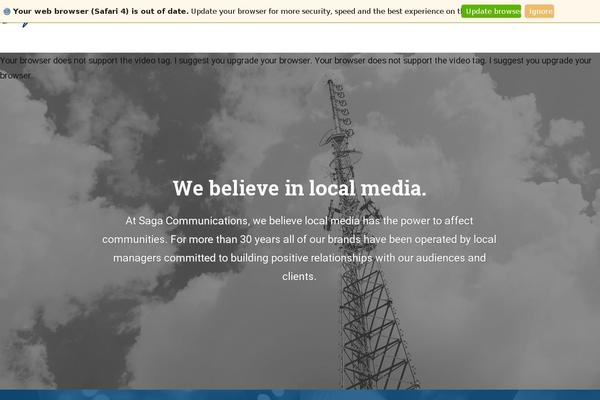This screenshot has height=400, width=600.
Task: Click the 'At Saga Communications' paragraph text
Action: 299,248
